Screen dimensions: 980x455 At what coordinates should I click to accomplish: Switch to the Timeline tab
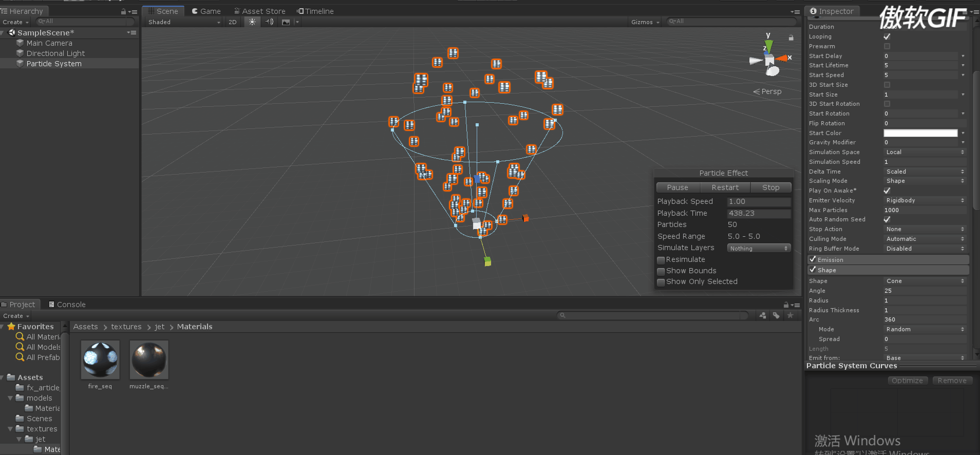(315, 11)
